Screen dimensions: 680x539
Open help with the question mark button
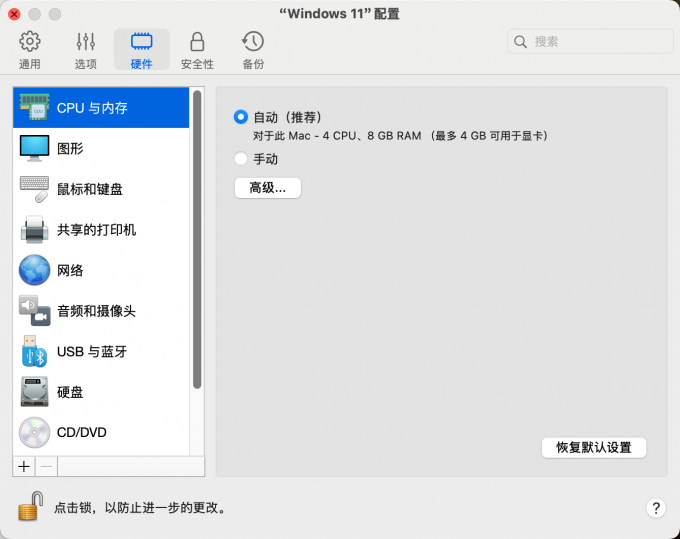click(656, 508)
